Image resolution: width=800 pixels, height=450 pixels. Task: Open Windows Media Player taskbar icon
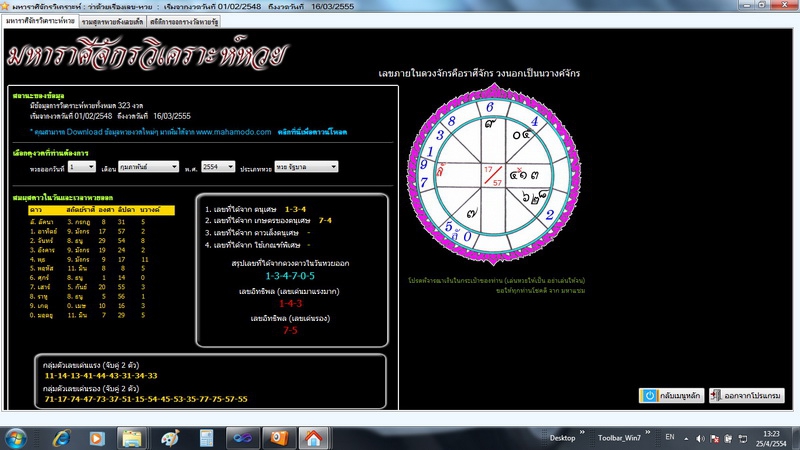coord(96,438)
